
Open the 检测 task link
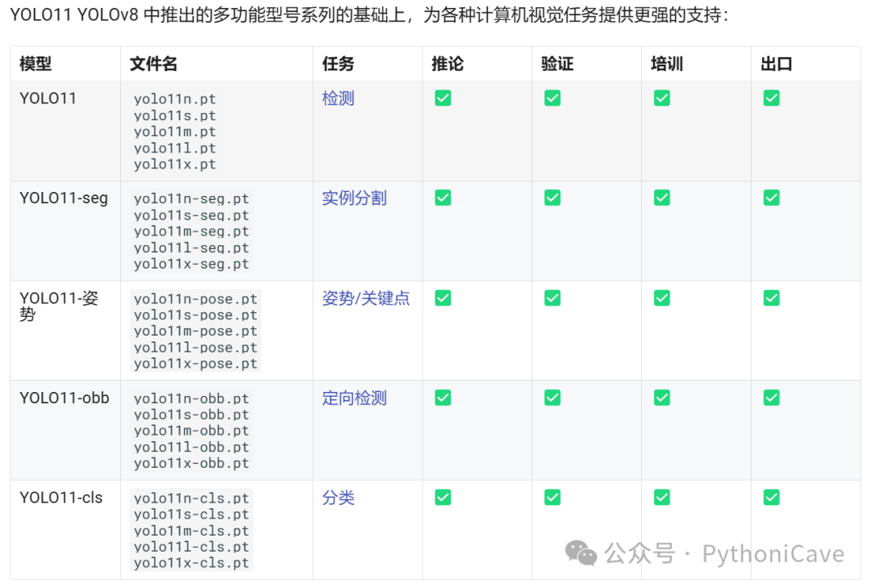coord(338,98)
